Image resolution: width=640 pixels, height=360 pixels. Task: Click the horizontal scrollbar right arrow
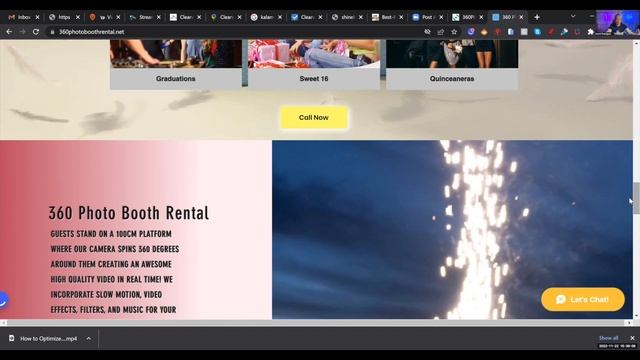click(629, 323)
